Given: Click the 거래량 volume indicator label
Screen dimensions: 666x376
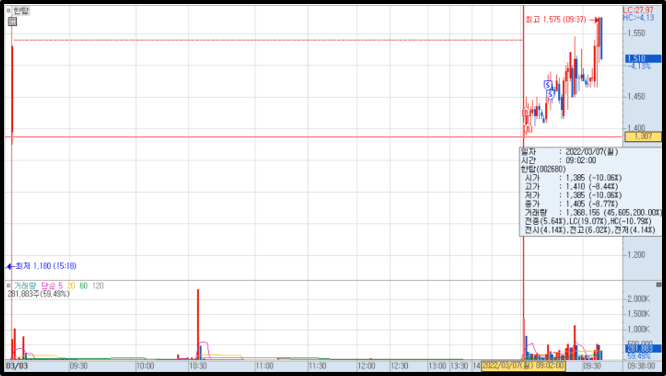Looking at the screenshot, I should (x=25, y=286).
